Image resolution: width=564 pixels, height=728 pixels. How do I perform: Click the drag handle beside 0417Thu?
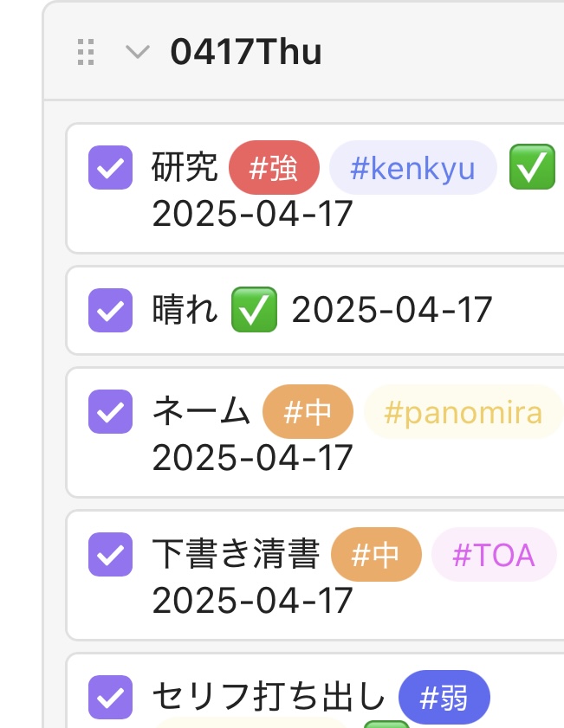86,52
